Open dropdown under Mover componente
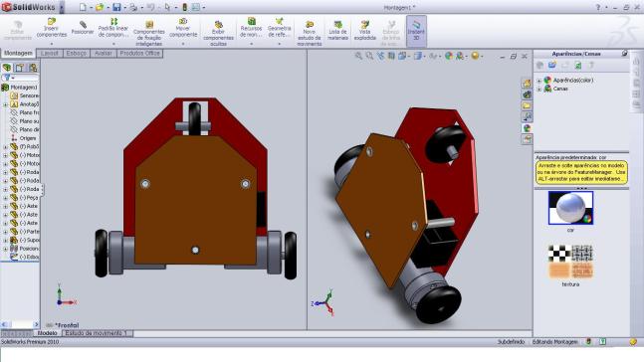Image resolution: width=644 pixels, height=362 pixels. 183,44
